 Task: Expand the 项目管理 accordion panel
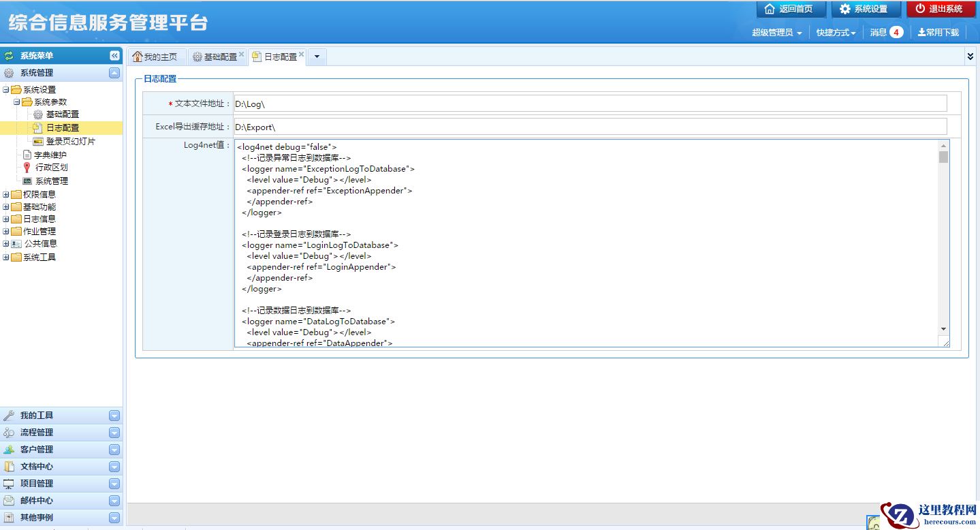click(x=114, y=484)
